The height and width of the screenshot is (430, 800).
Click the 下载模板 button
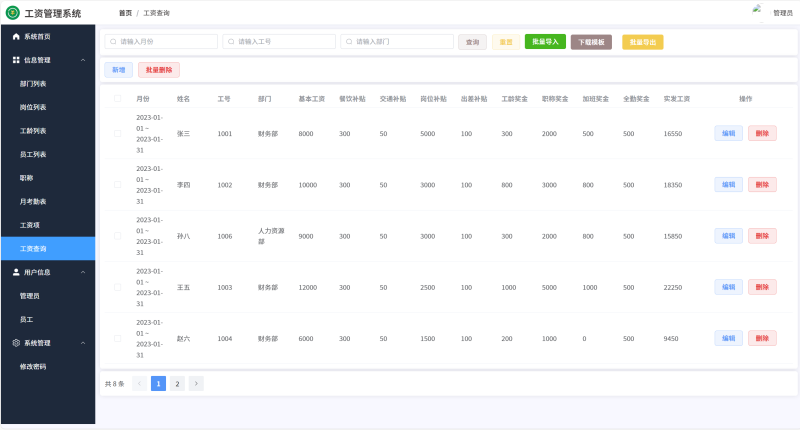point(591,42)
